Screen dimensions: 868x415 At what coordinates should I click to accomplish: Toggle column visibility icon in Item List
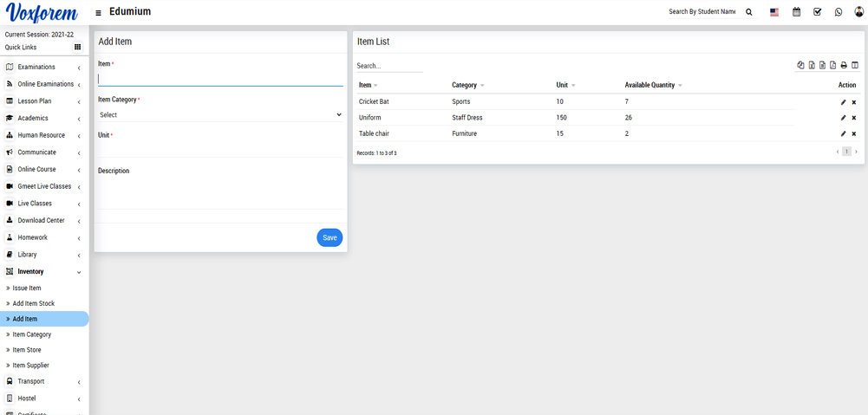[855, 65]
